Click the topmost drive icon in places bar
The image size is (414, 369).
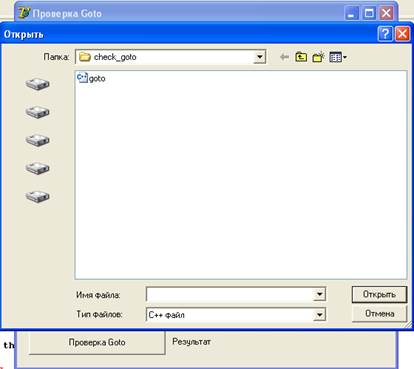click(x=37, y=84)
